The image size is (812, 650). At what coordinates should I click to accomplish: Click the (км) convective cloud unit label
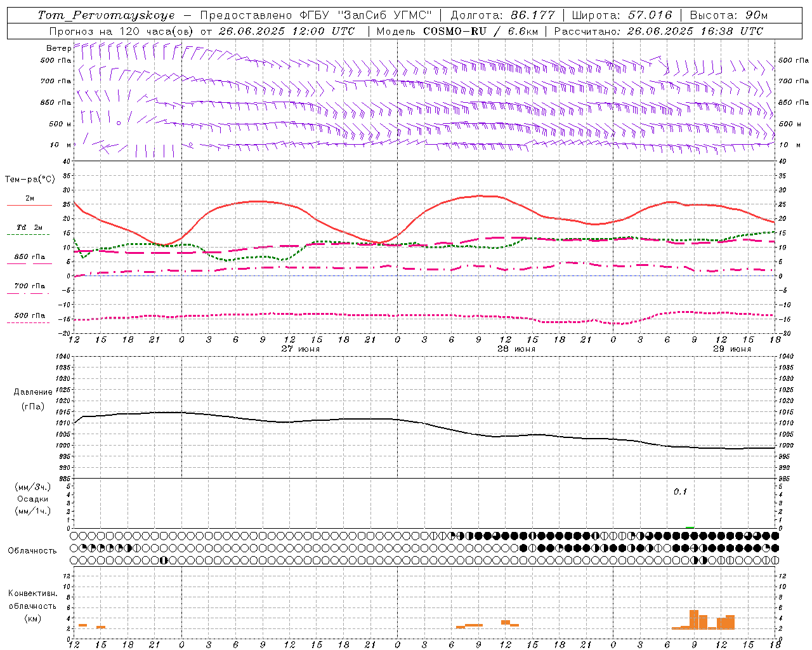[x=33, y=618]
